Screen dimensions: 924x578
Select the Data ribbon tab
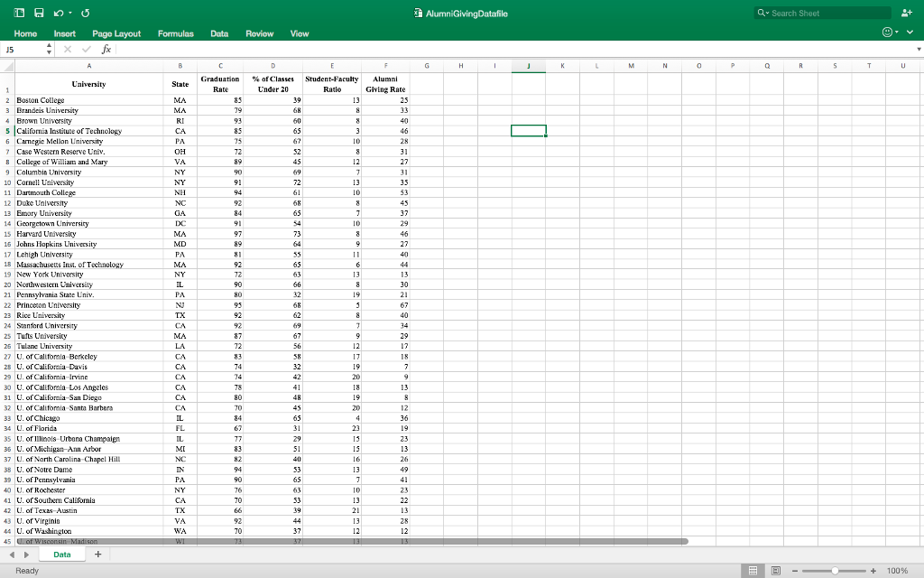[x=219, y=33]
